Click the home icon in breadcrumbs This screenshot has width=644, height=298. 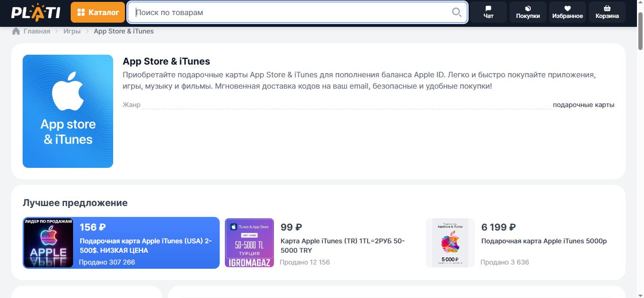click(x=16, y=31)
